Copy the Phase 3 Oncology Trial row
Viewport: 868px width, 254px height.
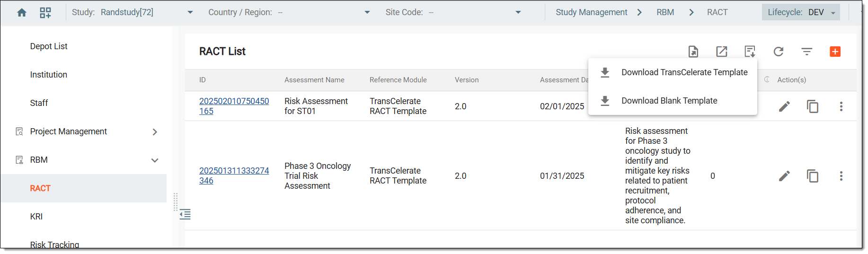coord(813,176)
